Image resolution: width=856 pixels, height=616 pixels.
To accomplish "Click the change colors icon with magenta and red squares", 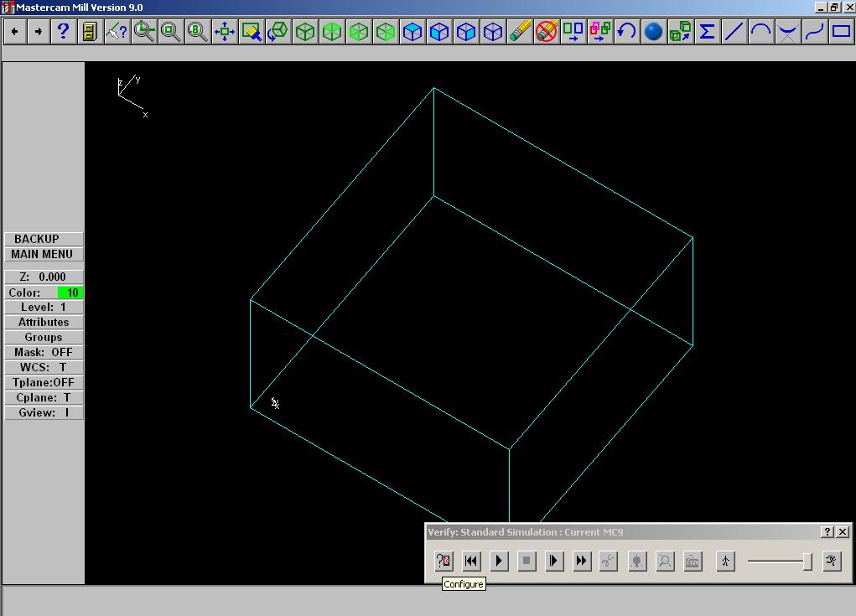I will tap(600, 32).
